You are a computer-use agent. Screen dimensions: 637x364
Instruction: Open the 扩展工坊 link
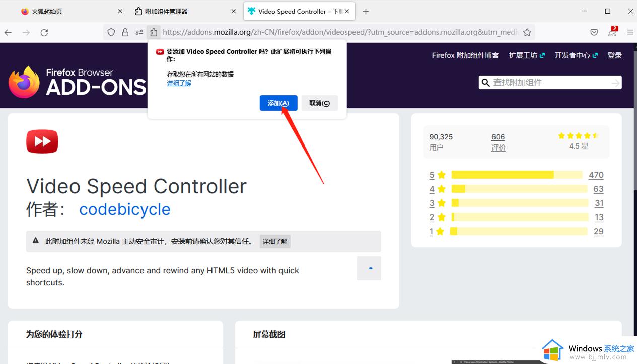tap(527, 55)
